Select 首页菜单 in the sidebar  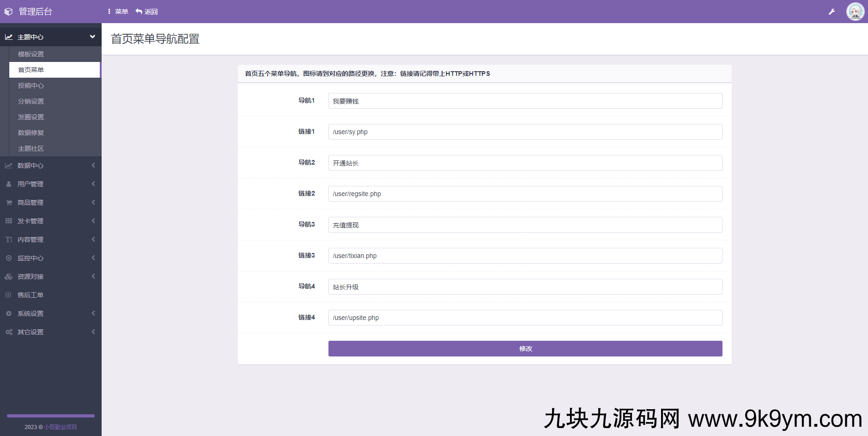tap(31, 69)
